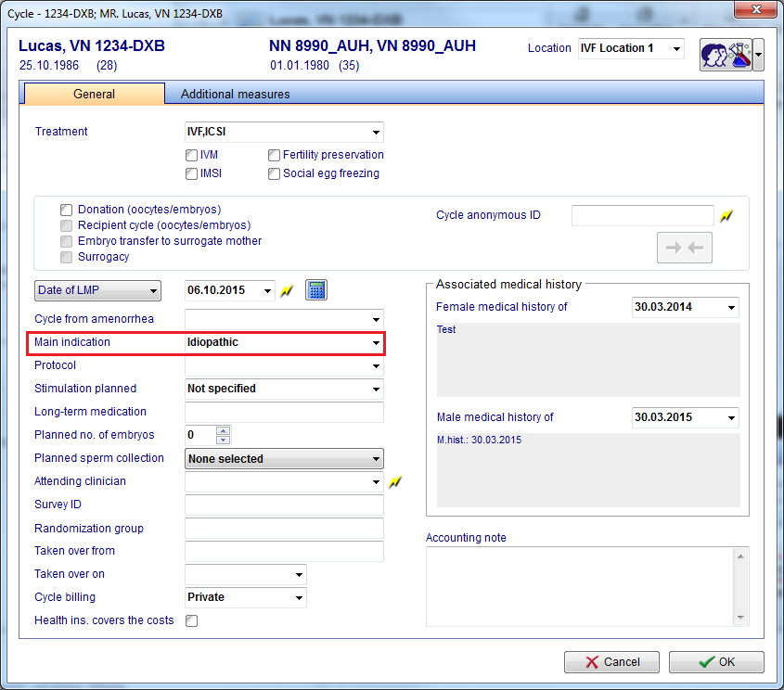Tick the Fertility preservation checkbox
The height and width of the screenshot is (690, 784).
point(274,156)
